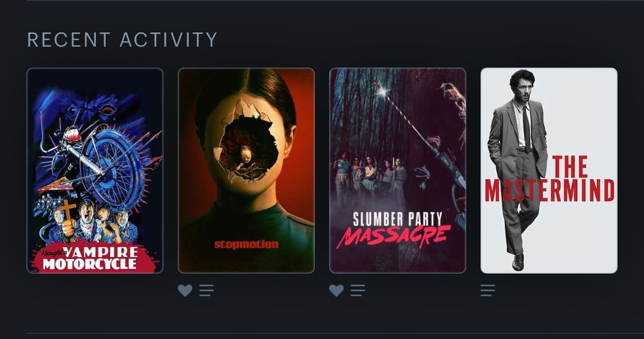
Task: View The Mastermind film poster
Action: [549, 171]
